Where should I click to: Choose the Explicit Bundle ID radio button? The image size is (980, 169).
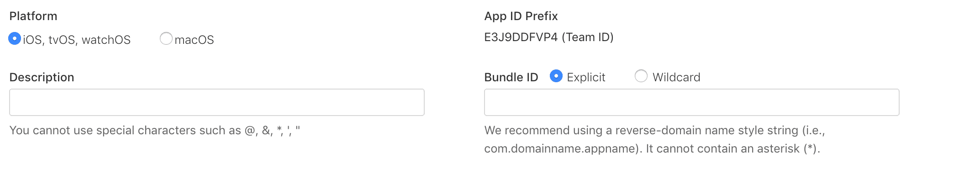pyautogui.click(x=556, y=76)
